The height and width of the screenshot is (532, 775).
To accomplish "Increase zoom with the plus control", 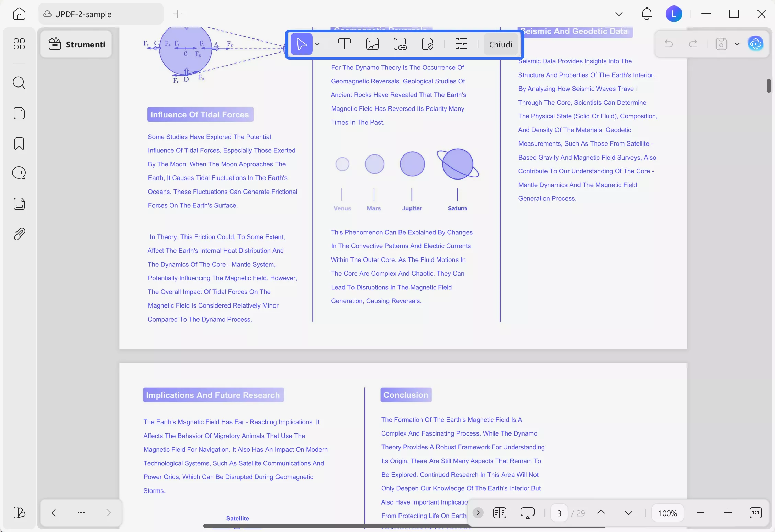I will pyautogui.click(x=728, y=512).
